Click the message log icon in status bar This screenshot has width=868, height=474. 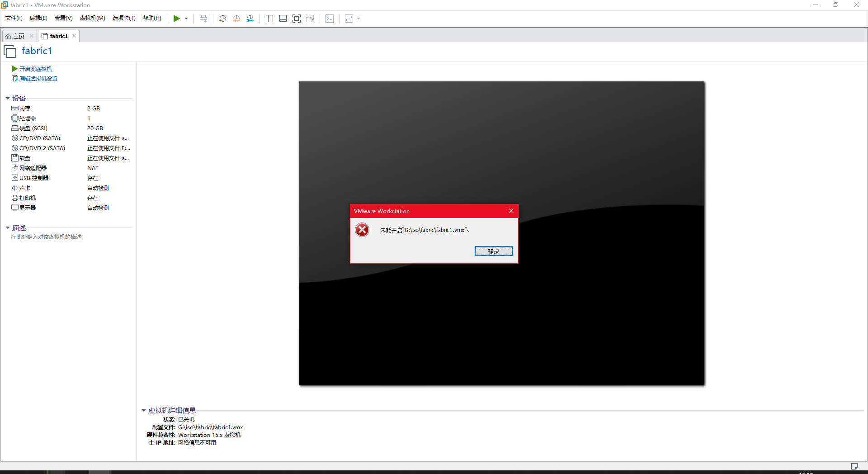coord(854,466)
